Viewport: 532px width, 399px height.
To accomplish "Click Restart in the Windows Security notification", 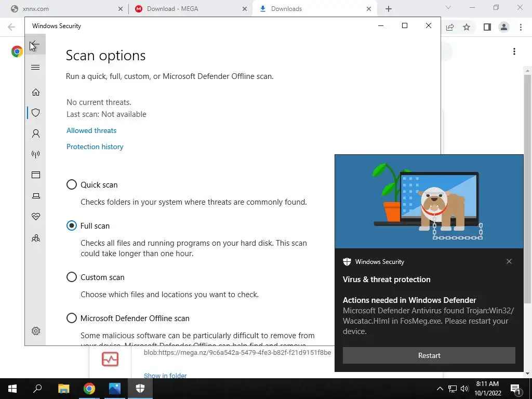I will (x=429, y=355).
